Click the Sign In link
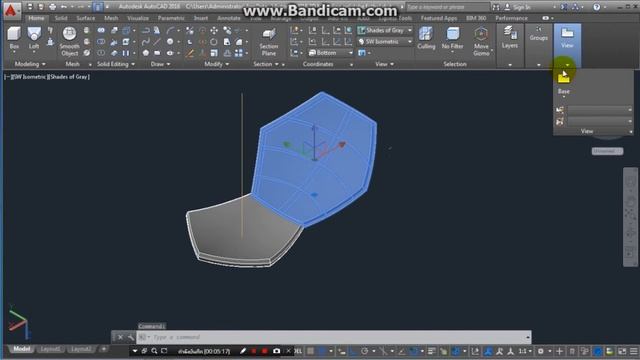640x360 pixels. coord(522,7)
